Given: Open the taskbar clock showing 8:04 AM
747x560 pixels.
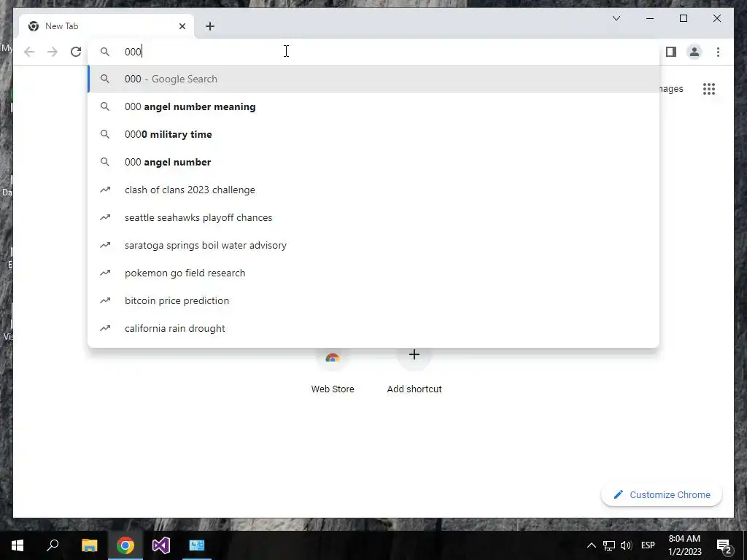Looking at the screenshot, I should [x=684, y=545].
